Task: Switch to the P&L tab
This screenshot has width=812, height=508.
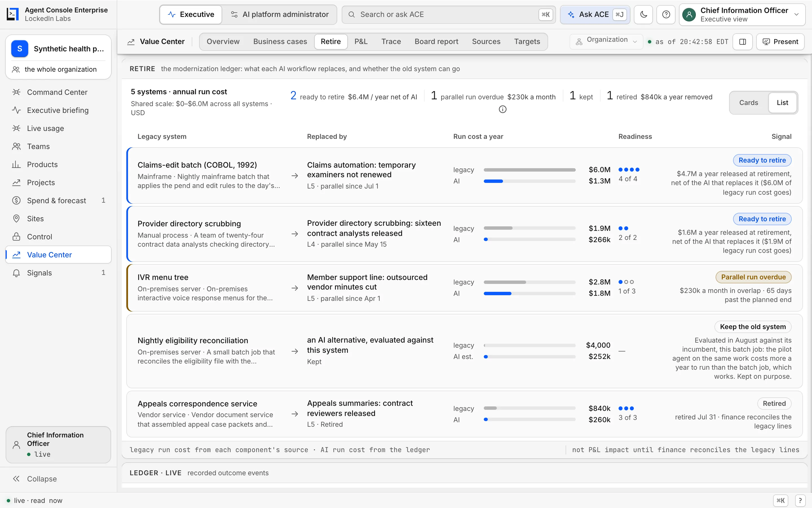Action: 361,42
